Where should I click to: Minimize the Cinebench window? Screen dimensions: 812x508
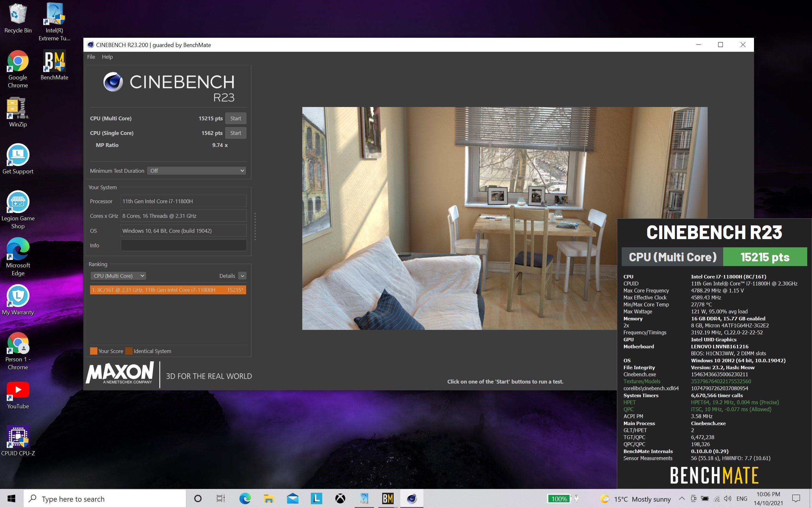point(698,45)
